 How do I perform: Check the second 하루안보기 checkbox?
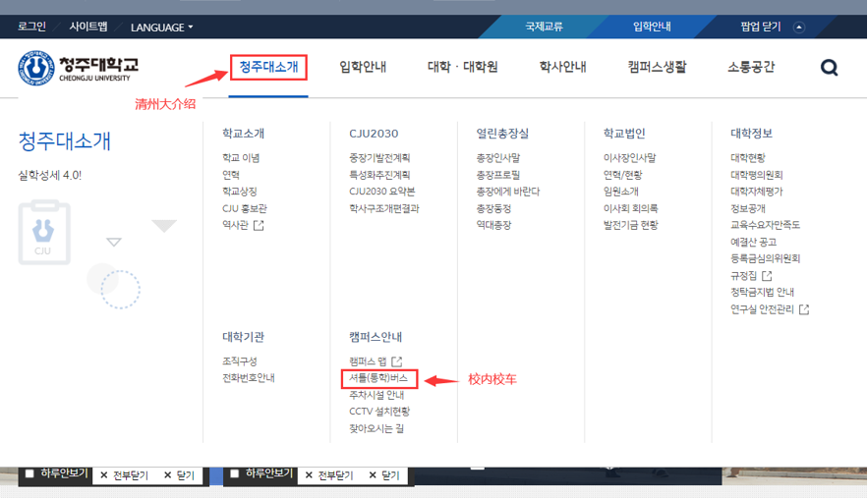point(235,473)
